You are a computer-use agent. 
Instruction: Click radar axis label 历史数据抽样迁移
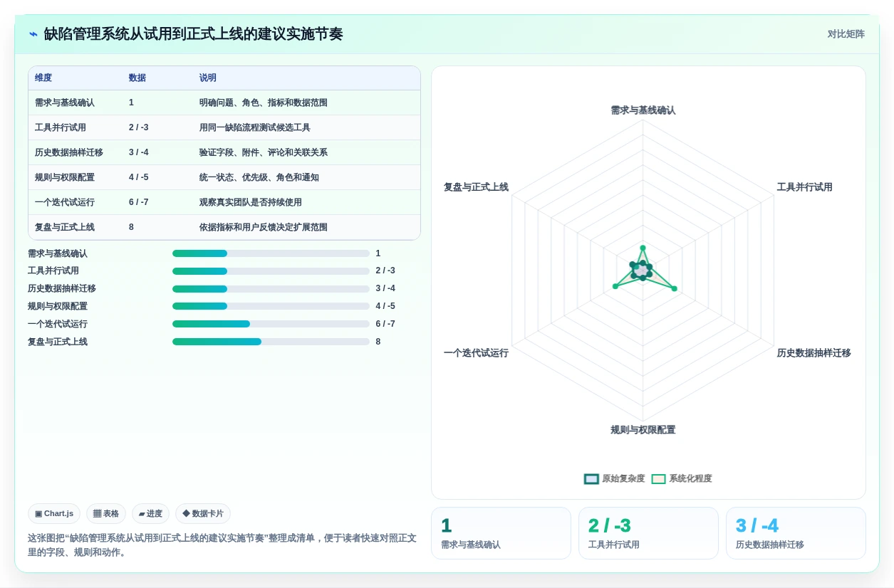click(814, 353)
